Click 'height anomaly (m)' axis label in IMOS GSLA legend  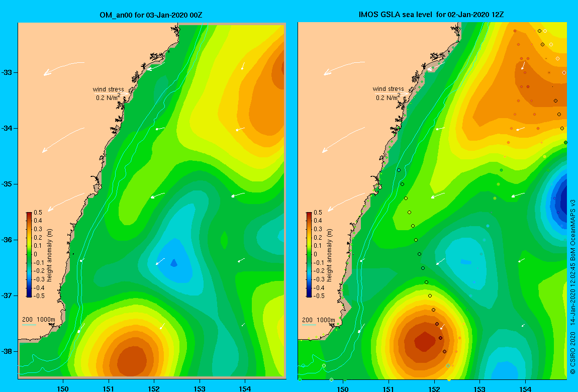click(x=329, y=255)
